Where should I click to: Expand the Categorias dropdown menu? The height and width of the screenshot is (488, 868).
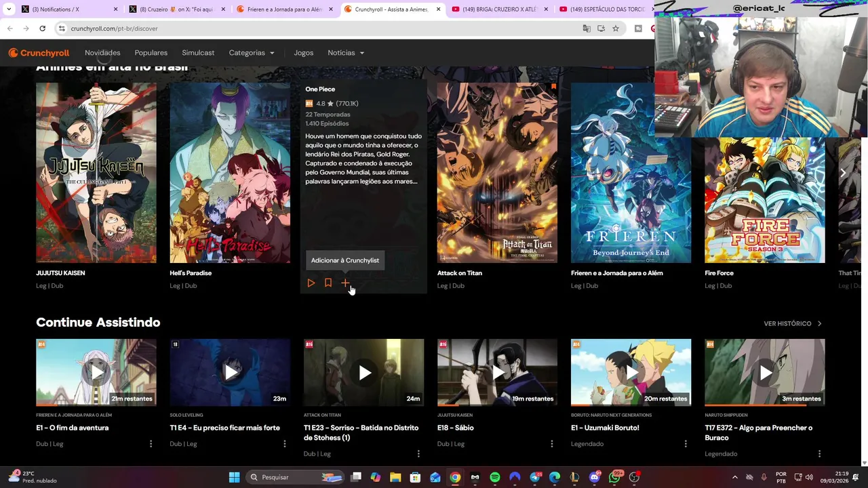click(x=252, y=53)
